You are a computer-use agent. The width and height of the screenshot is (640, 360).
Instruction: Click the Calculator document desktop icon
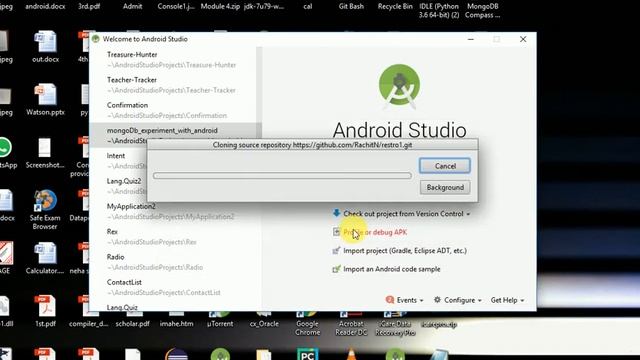click(x=45, y=253)
